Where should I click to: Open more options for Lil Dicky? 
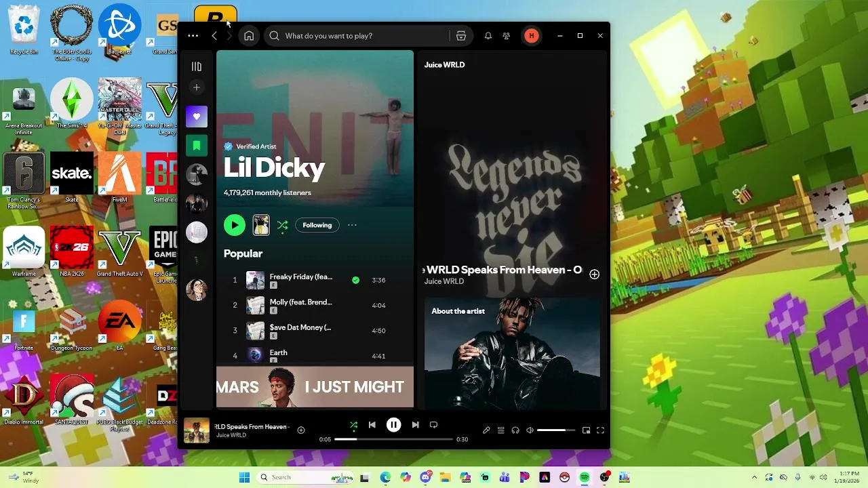point(352,225)
